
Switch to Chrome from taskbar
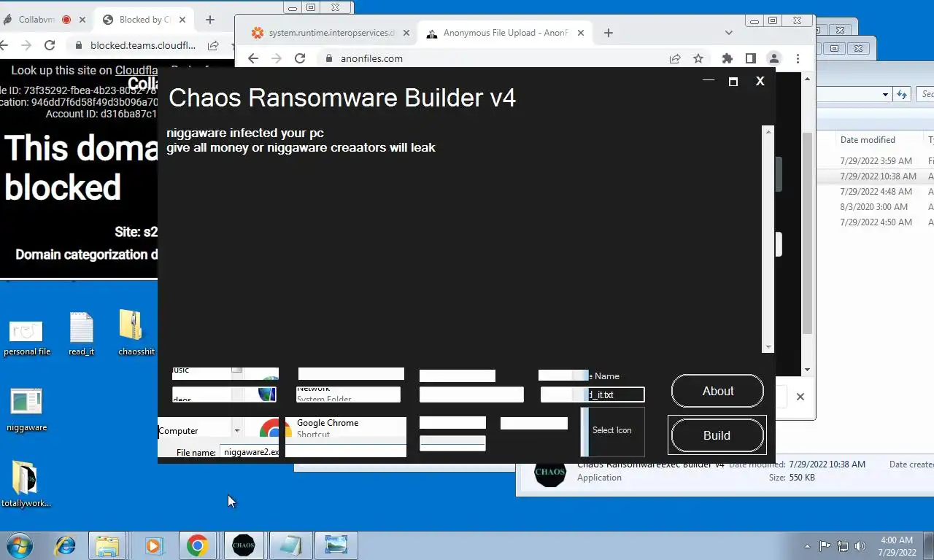pyautogui.click(x=197, y=545)
